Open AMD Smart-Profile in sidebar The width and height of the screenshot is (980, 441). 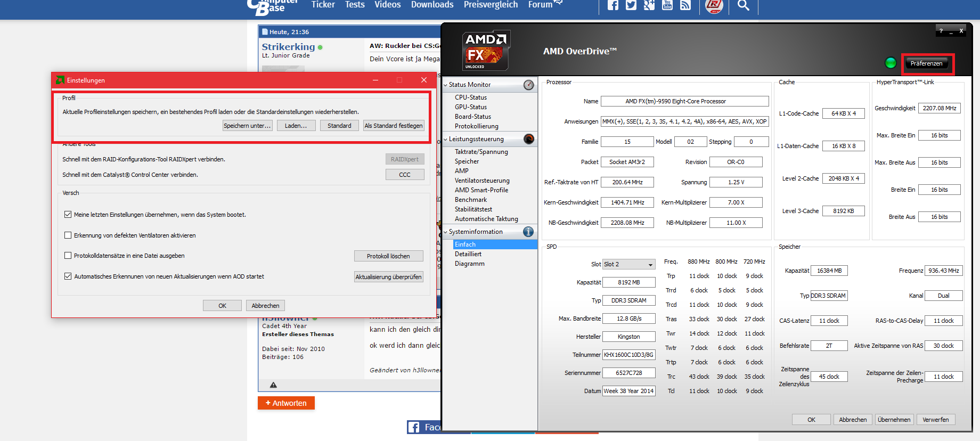pyautogui.click(x=481, y=190)
